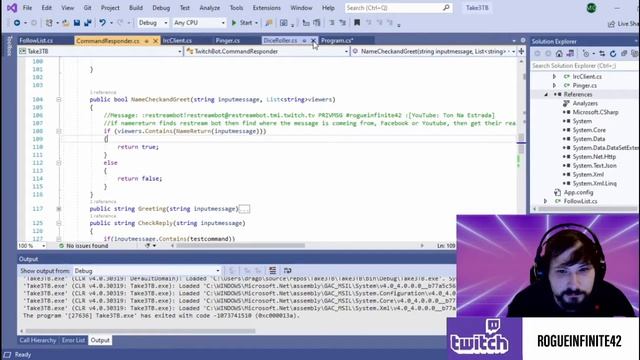Screen dimensions: 640x360
Task: Collapse the if block at line 108
Action: point(58,131)
